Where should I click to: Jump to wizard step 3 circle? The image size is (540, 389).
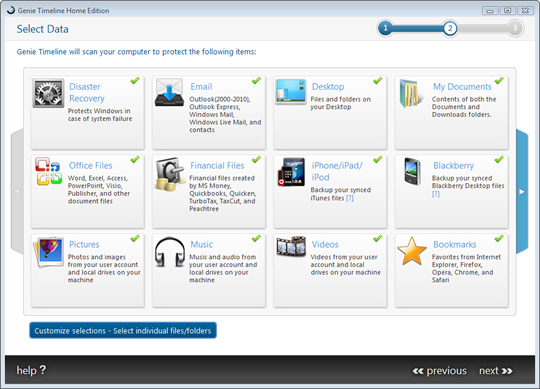(515, 28)
